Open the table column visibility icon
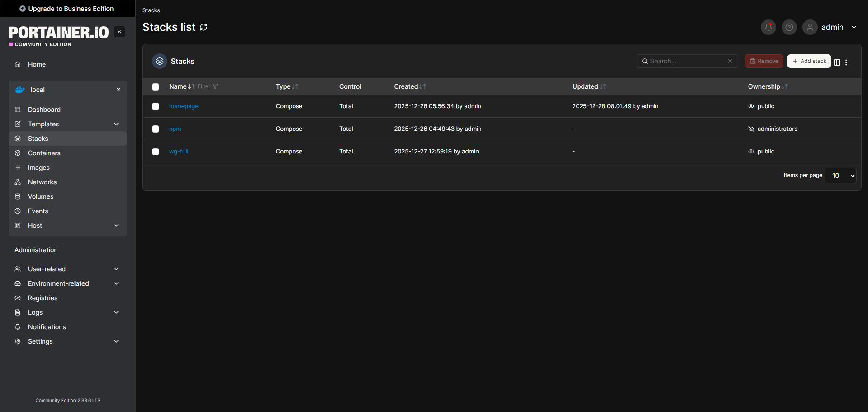 837,62
